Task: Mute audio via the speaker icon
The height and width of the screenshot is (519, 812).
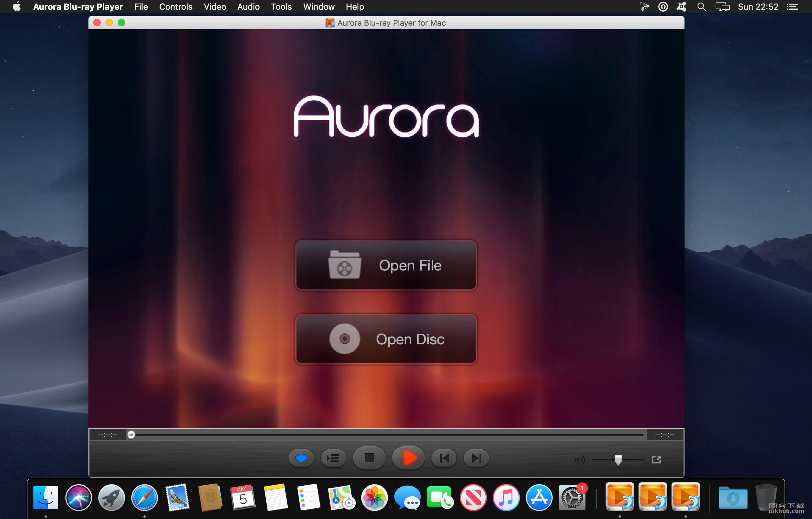Action: coord(580,459)
